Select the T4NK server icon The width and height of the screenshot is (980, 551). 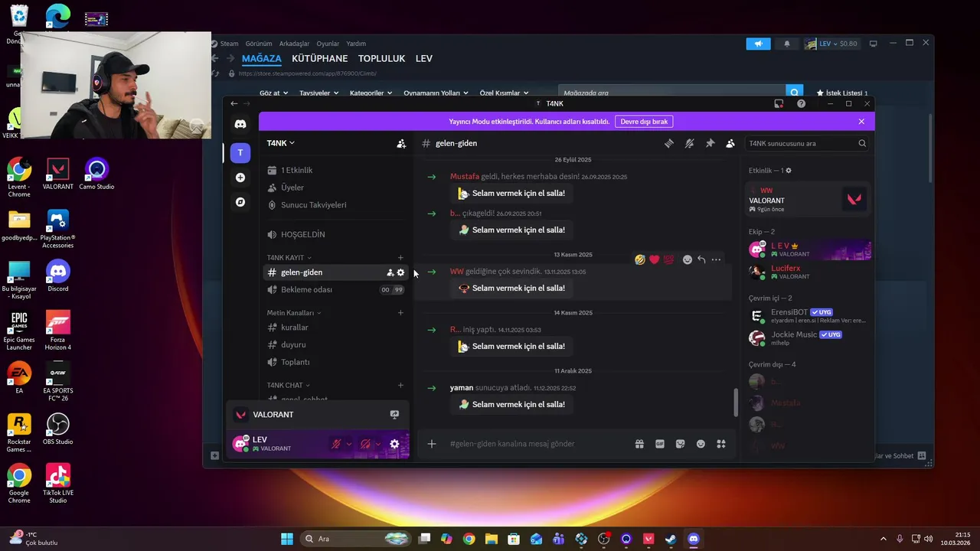click(240, 152)
